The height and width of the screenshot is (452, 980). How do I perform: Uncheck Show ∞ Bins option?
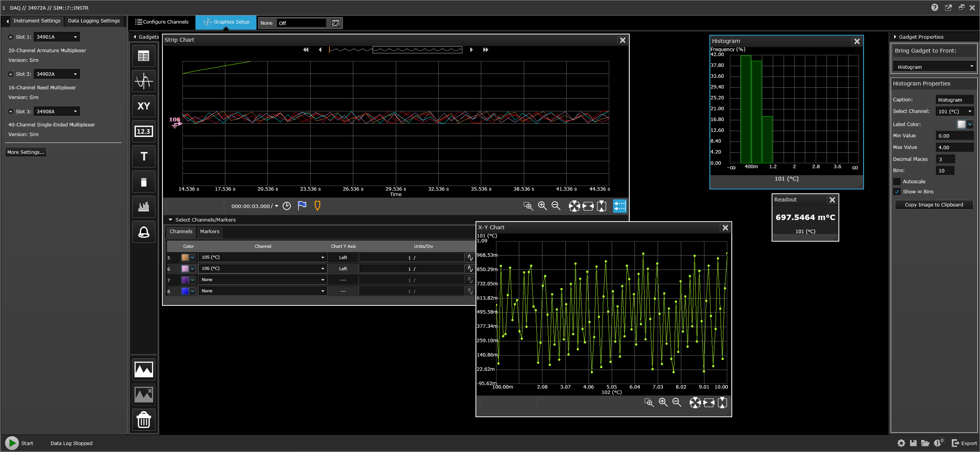[x=897, y=192]
